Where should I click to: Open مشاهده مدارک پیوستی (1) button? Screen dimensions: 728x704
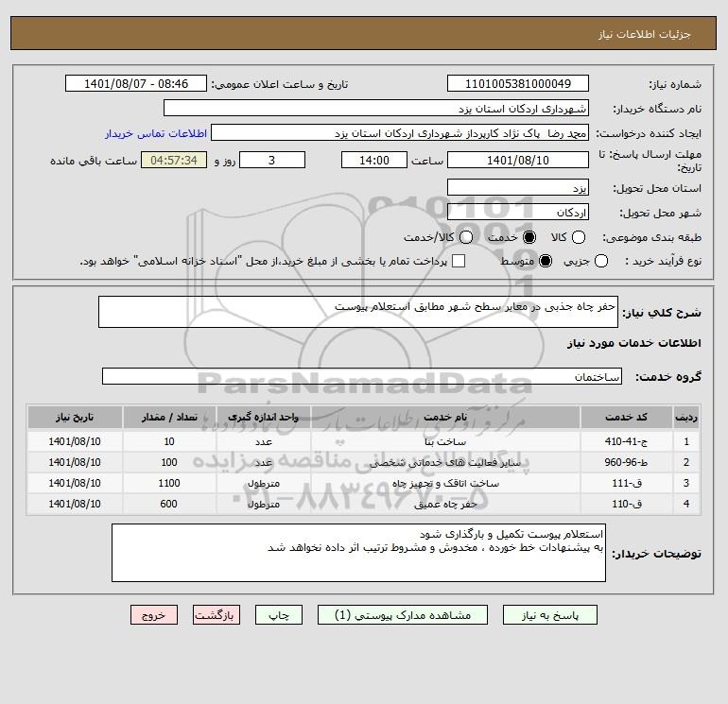pyautogui.click(x=403, y=615)
